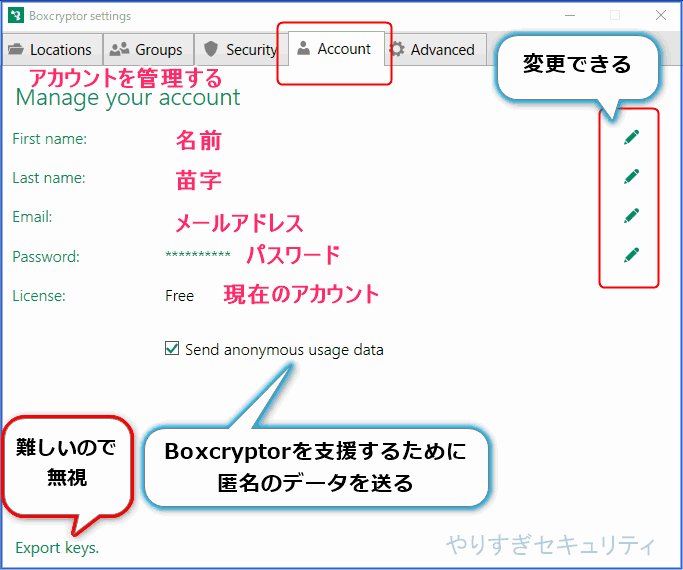This screenshot has width=683, height=570.
Task: Click the Export keys link
Action: [57, 548]
